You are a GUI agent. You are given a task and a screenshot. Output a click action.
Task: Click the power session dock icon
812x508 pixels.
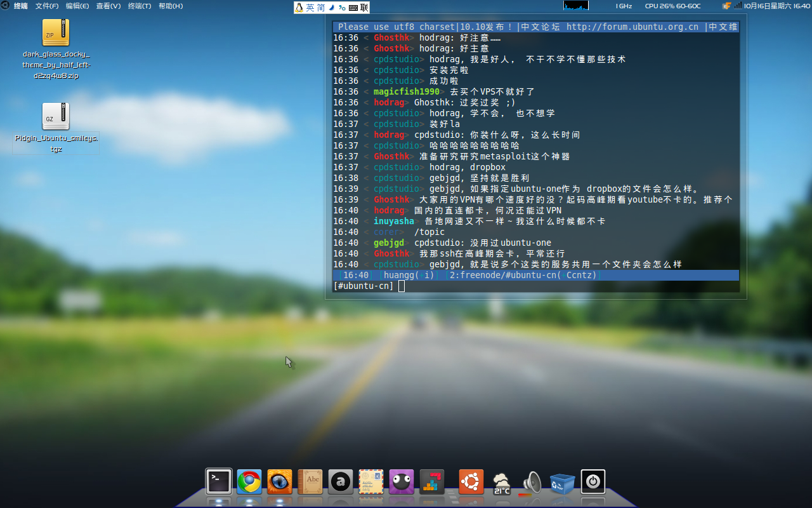pos(593,482)
